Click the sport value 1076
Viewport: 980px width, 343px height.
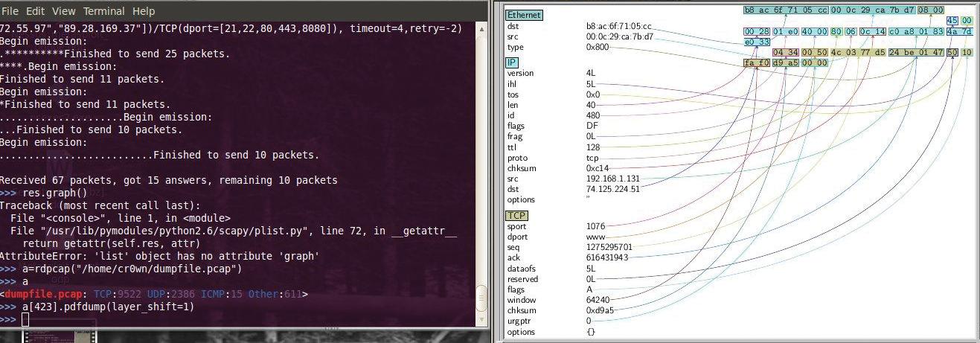click(595, 226)
